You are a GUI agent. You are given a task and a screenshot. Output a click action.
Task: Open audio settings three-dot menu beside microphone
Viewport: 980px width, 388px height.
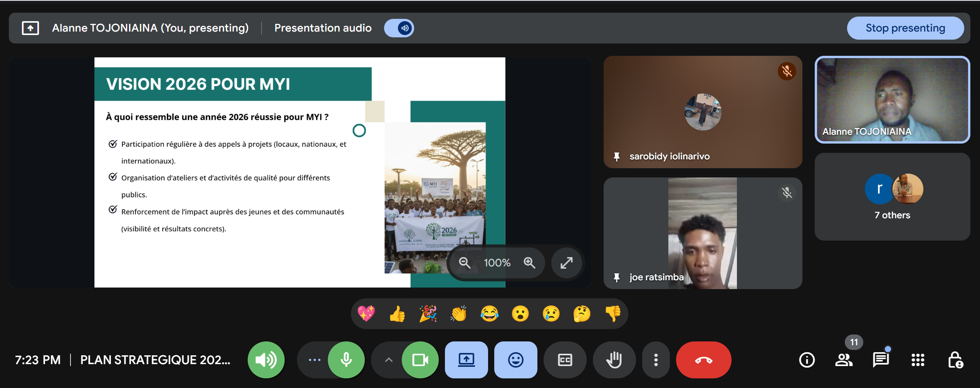click(314, 360)
